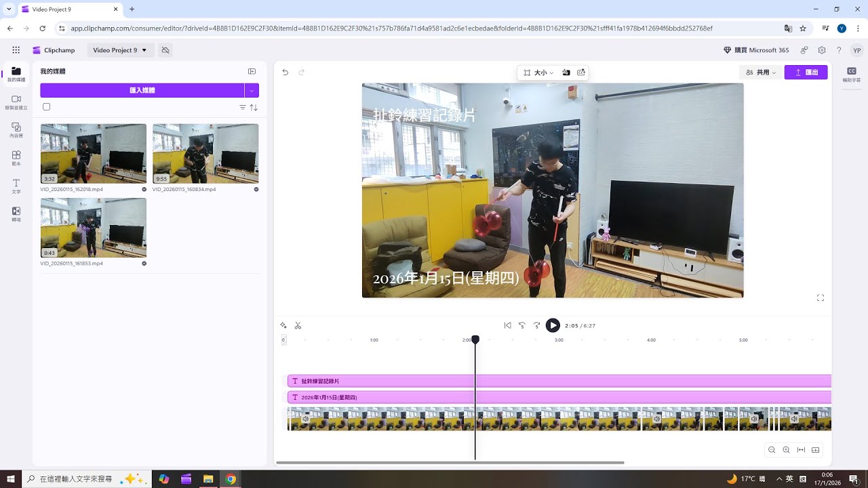This screenshot has width=868, height=488.
Task: Open the 共用 share dropdown
Action: tap(760, 72)
